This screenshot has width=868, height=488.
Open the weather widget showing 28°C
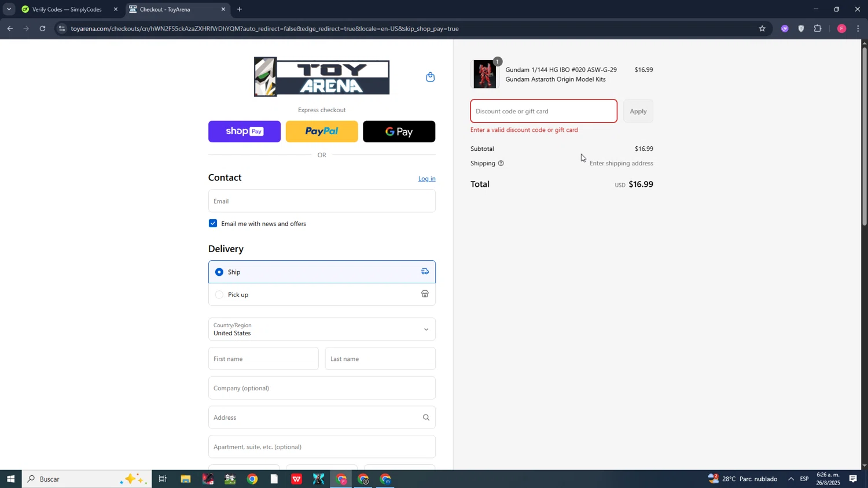(742, 479)
